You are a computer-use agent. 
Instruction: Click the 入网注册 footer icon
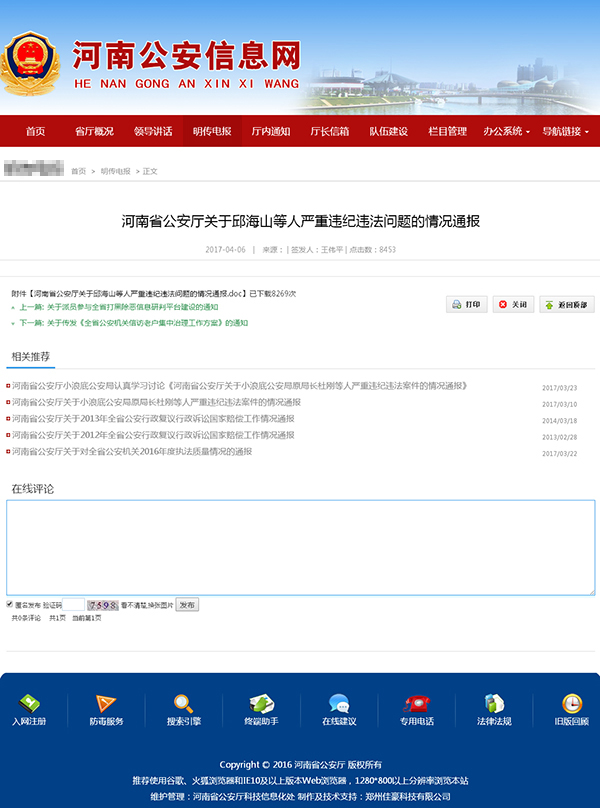pos(29,704)
